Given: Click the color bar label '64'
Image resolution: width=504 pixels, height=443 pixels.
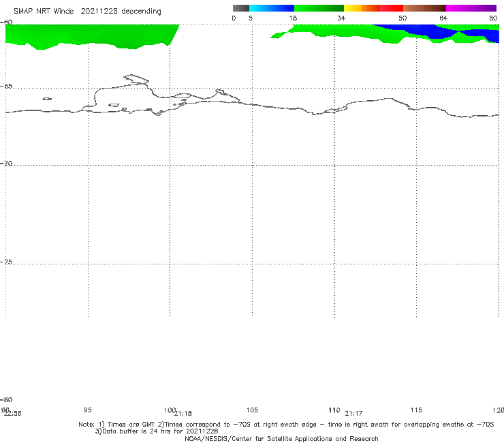Looking at the screenshot, I should tap(443, 18).
